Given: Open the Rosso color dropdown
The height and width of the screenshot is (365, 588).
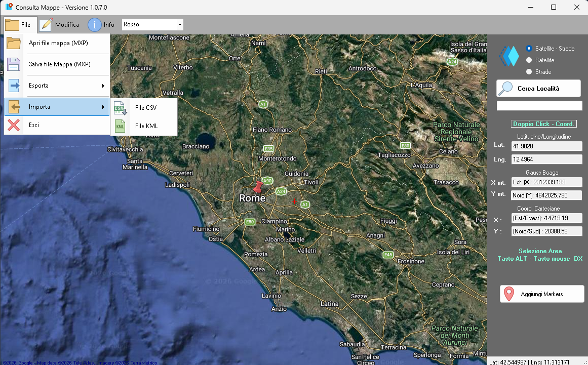Looking at the screenshot, I should click(152, 24).
